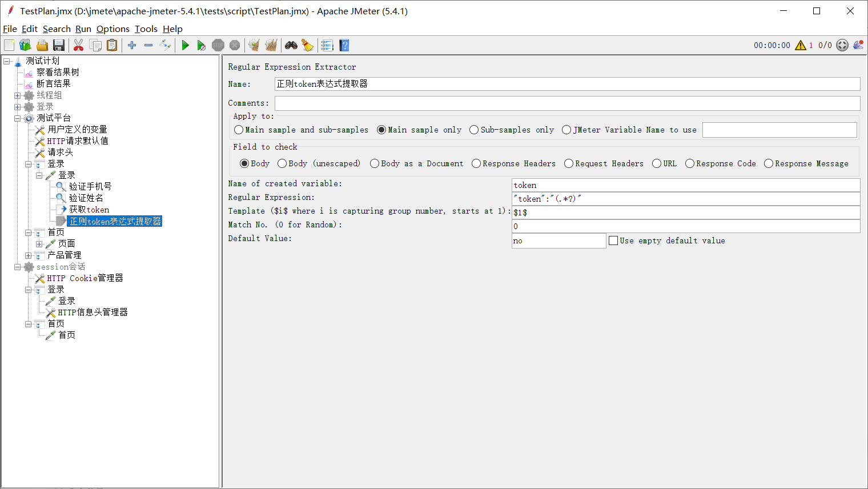Create a new test plan
868x489 pixels.
click(x=9, y=45)
